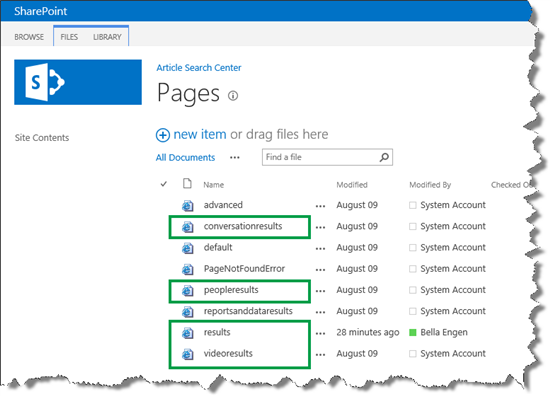Click the reportsanddataresults page file icon

click(188, 311)
